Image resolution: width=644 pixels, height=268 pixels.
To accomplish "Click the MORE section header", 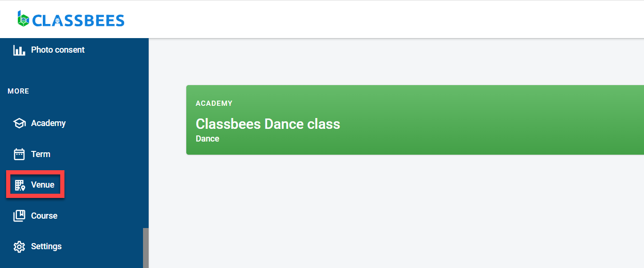I will coord(18,91).
